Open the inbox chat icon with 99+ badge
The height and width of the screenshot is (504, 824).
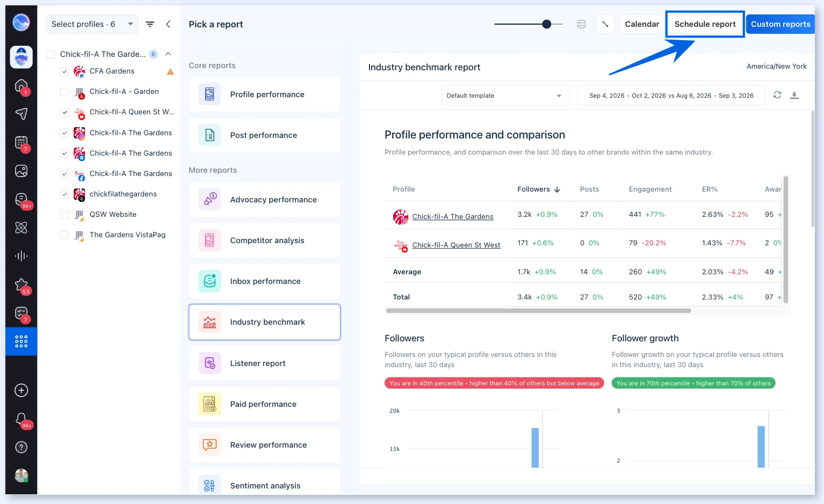coord(21,200)
